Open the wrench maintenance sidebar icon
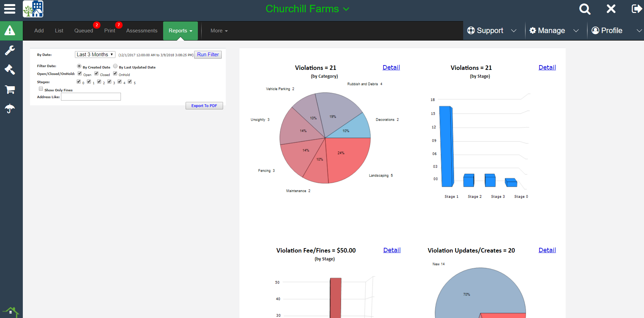The height and width of the screenshot is (318, 644). coord(10,50)
